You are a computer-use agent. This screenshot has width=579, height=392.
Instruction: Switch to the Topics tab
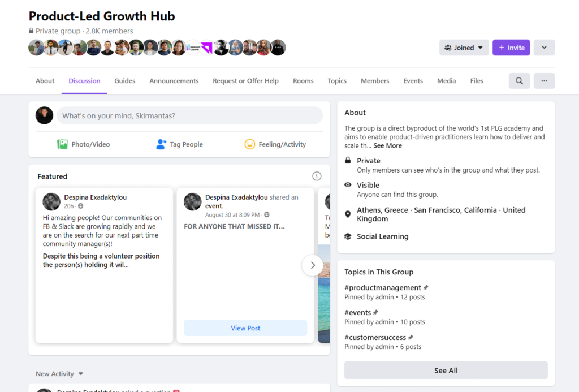coord(337,81)
